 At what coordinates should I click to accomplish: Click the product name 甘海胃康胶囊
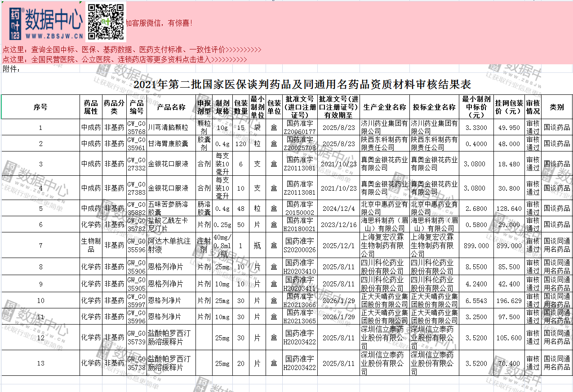coord(171,143)
